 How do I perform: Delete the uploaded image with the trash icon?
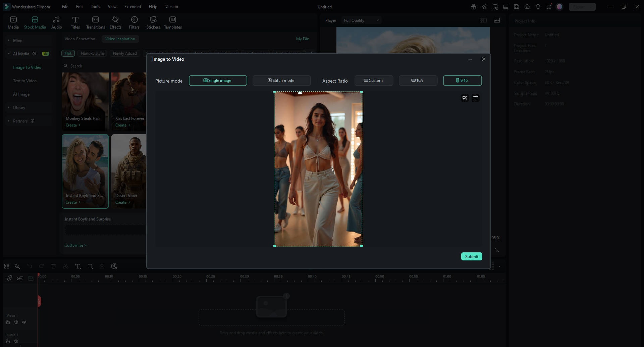coord(476,98)
